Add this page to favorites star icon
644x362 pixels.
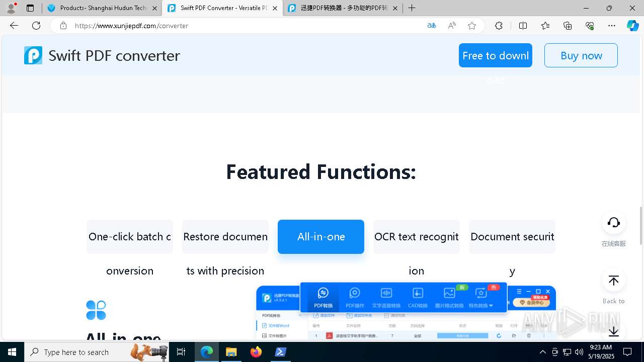coord(472,26)
